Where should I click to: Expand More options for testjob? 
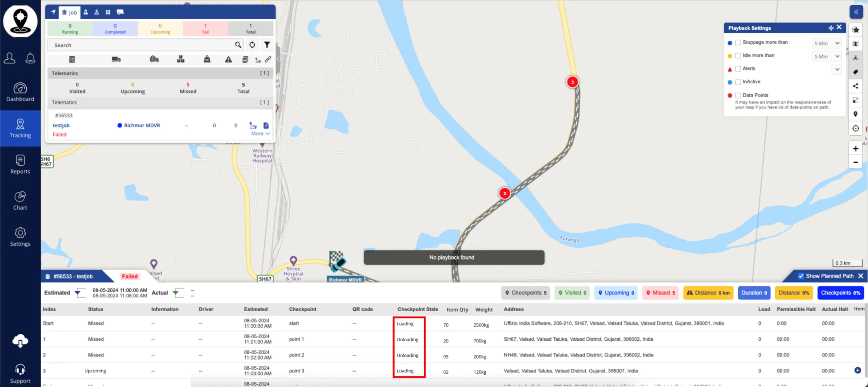pos(260,134)
